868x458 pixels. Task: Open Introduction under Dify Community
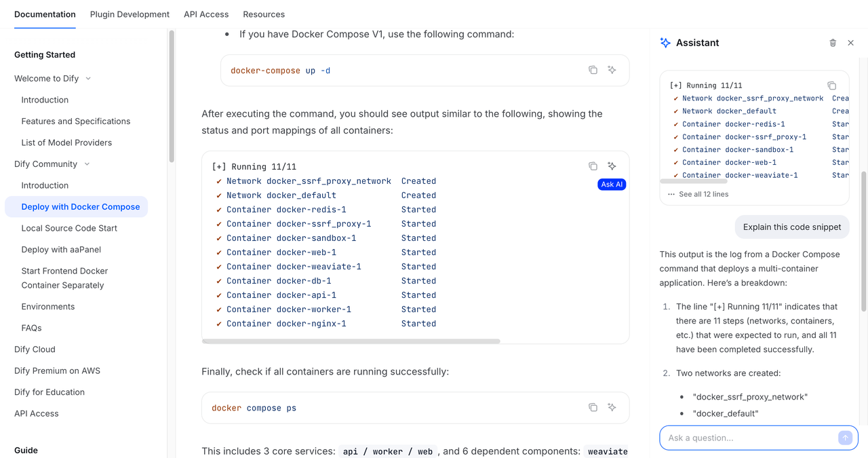click(45, 185)
